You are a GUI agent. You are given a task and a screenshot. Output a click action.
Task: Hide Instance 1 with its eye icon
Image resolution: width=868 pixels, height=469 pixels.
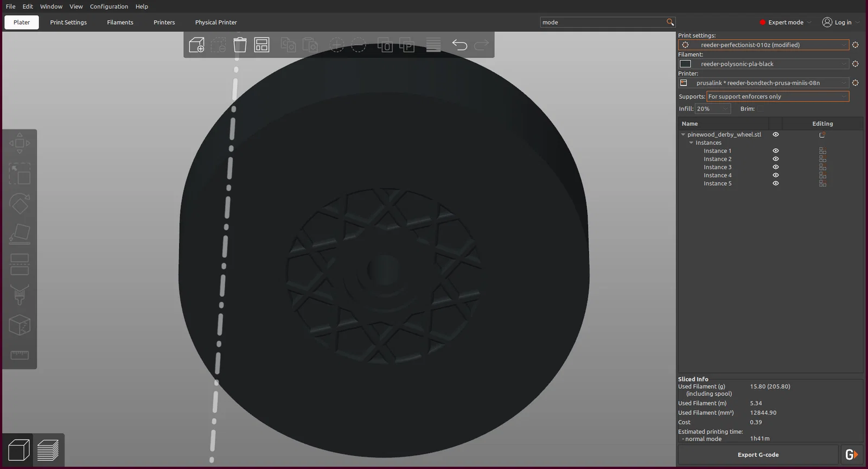point(776,151)
